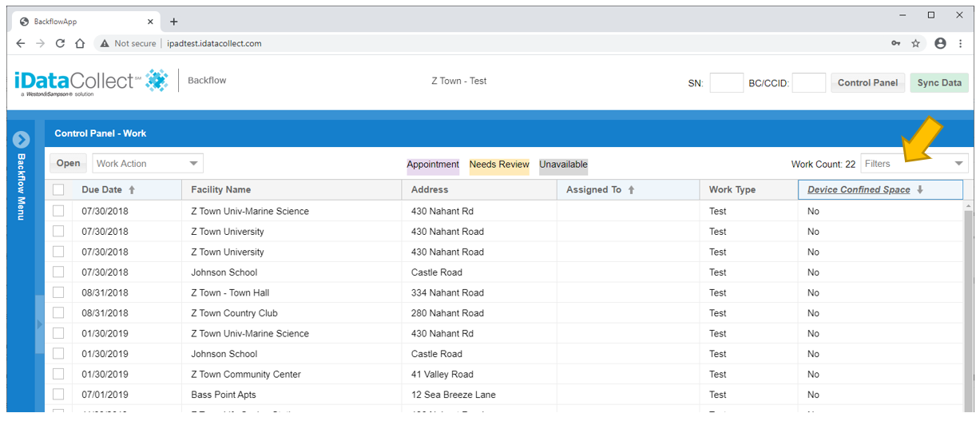Open the Control Panel button
Screen dimensions: 980x421
pos(868,83)
